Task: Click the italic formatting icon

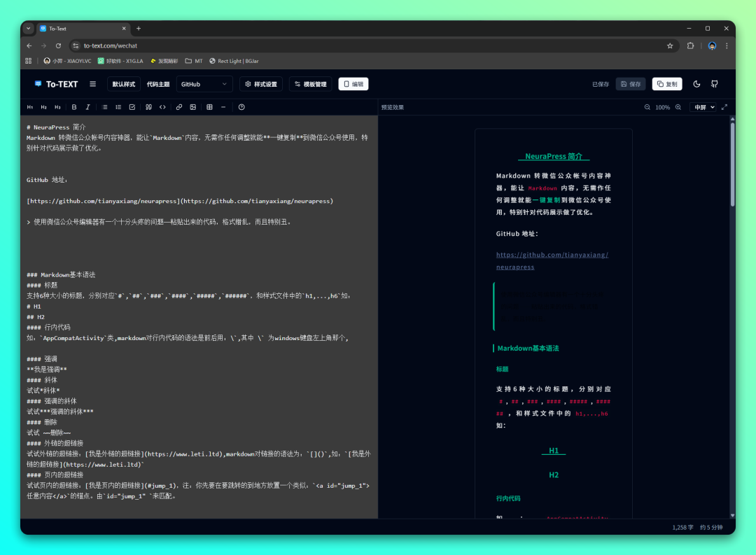Action: [87, 107]
